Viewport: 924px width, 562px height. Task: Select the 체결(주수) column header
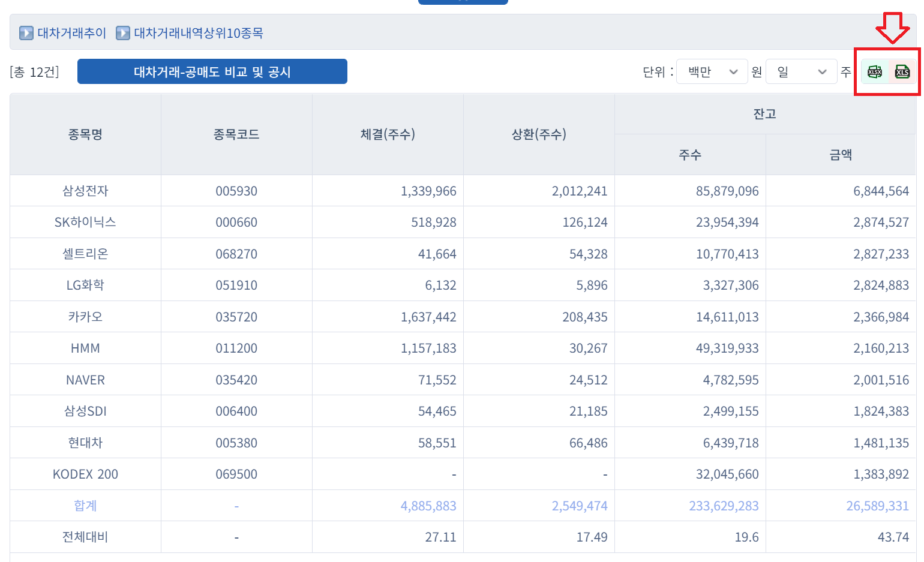(388, 134)
